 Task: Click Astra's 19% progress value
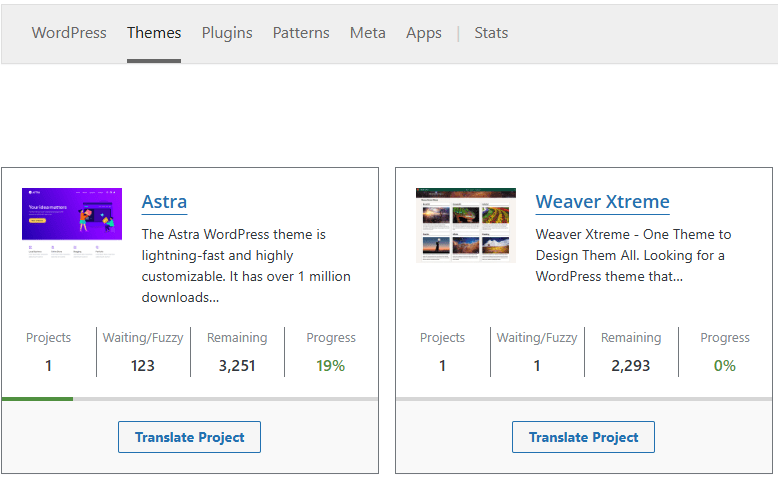(330, 366)
